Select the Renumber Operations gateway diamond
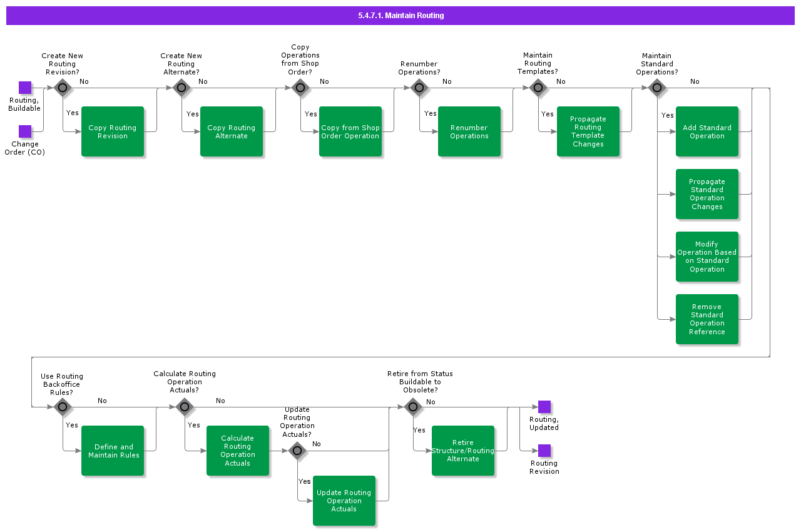The image size is (801, 532). tap(419, 88)
